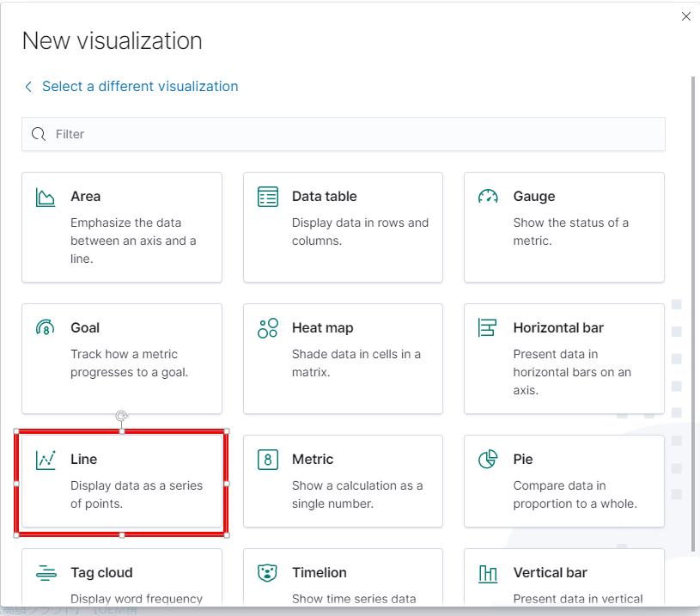700x616 pixels.
Task: Click the Tag cloud icon
Action: 46,573
